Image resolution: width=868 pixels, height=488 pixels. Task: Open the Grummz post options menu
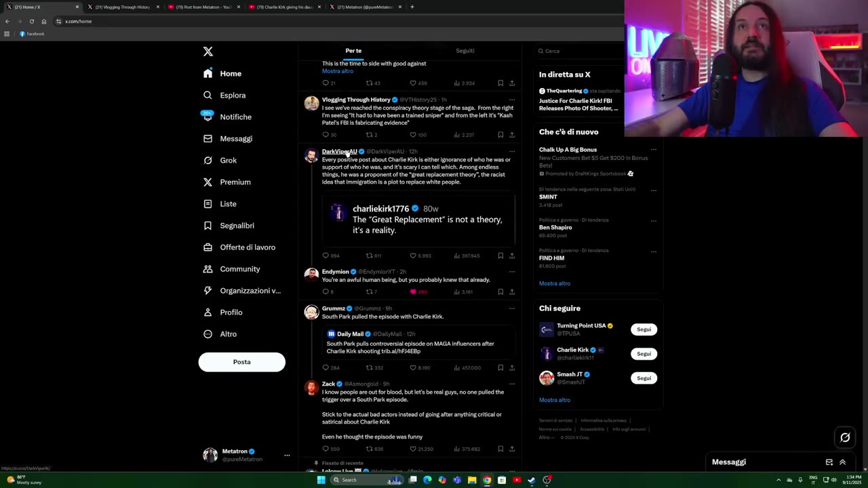[x=512, y=308]
